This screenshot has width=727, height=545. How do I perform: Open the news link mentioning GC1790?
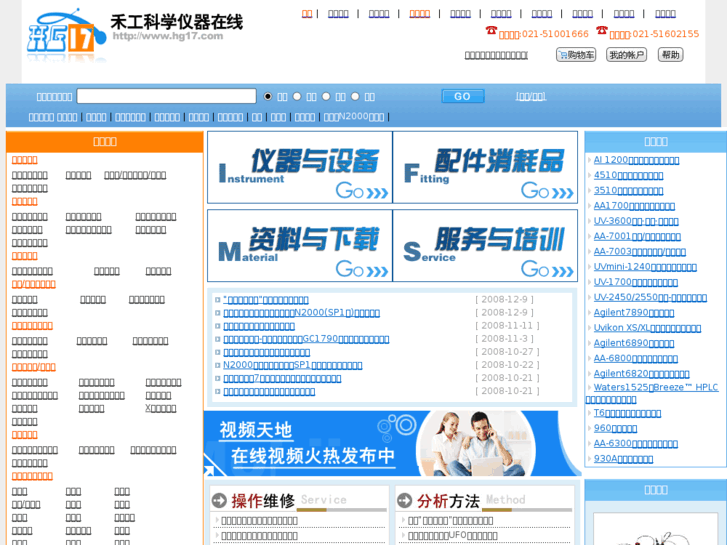pos(306,339)
